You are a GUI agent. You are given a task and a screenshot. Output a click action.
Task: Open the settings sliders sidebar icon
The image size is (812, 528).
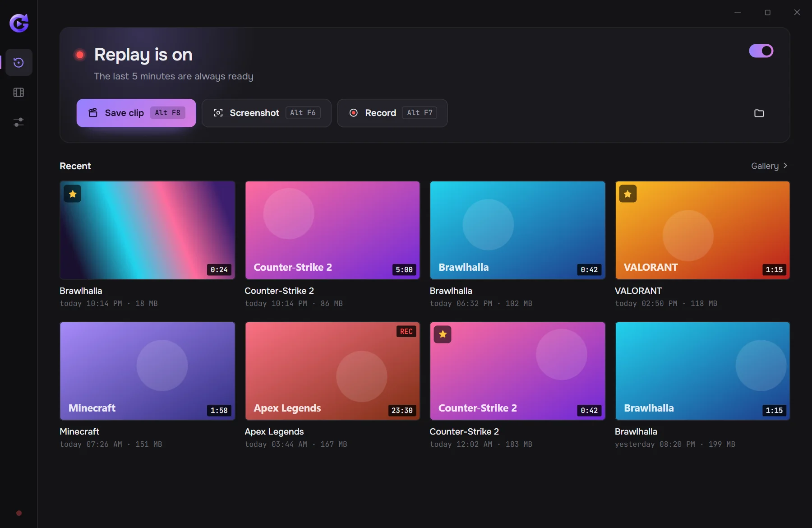(18, 122)
